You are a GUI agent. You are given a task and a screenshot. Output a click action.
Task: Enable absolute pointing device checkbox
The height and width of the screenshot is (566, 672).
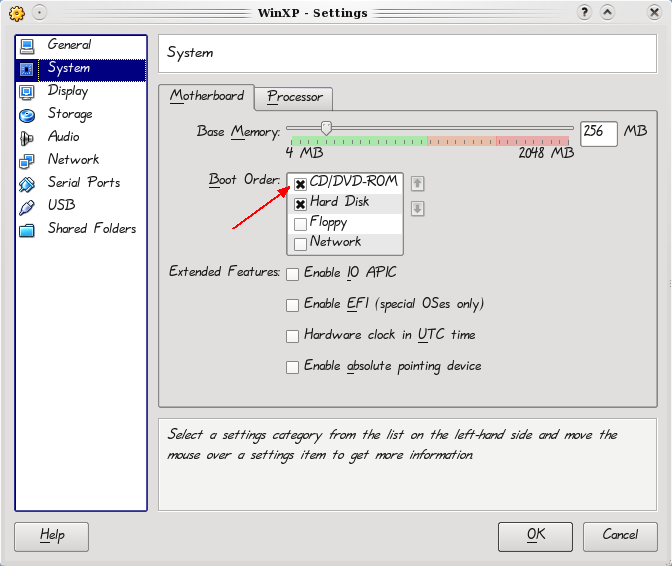[x=292, y=367]
